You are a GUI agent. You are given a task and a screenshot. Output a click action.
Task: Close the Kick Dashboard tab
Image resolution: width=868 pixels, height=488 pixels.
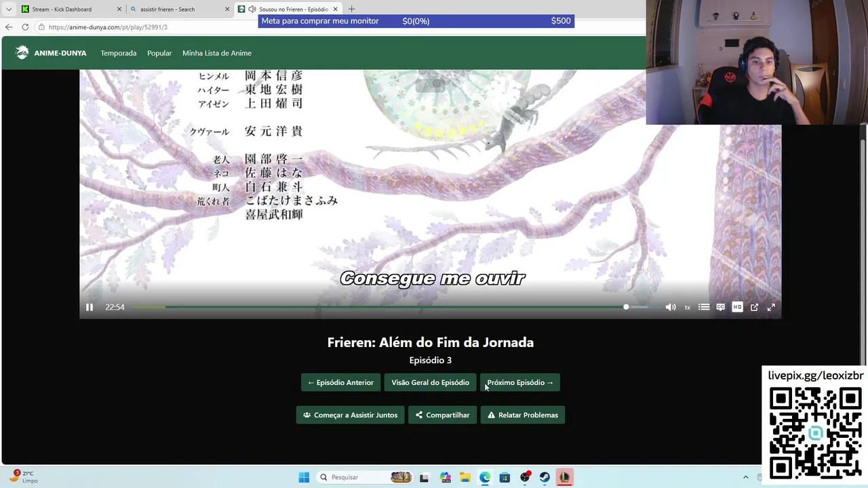click(119, 9)
